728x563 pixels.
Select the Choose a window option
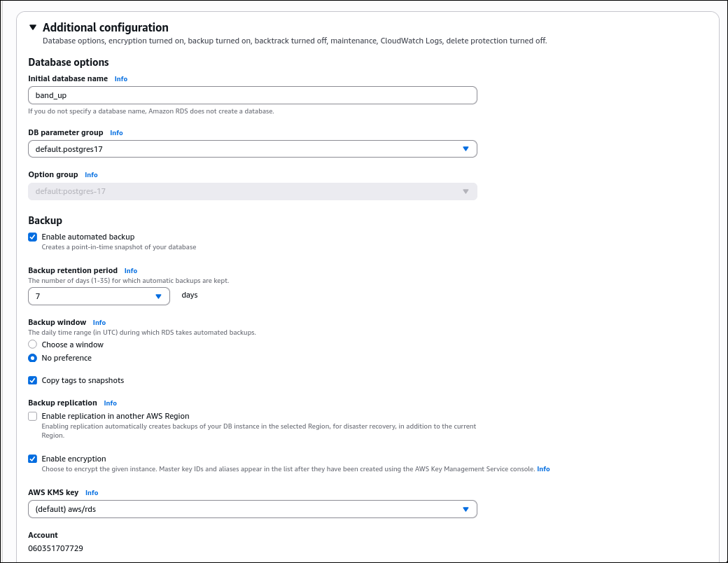(33, 345)
